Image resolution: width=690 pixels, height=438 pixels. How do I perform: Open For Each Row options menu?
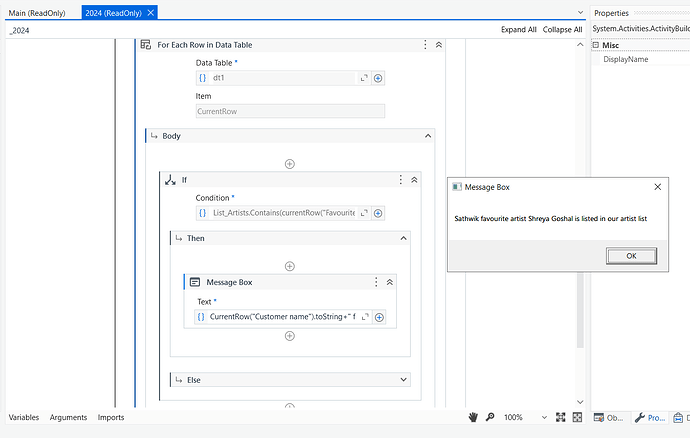[x=425, y=44]
